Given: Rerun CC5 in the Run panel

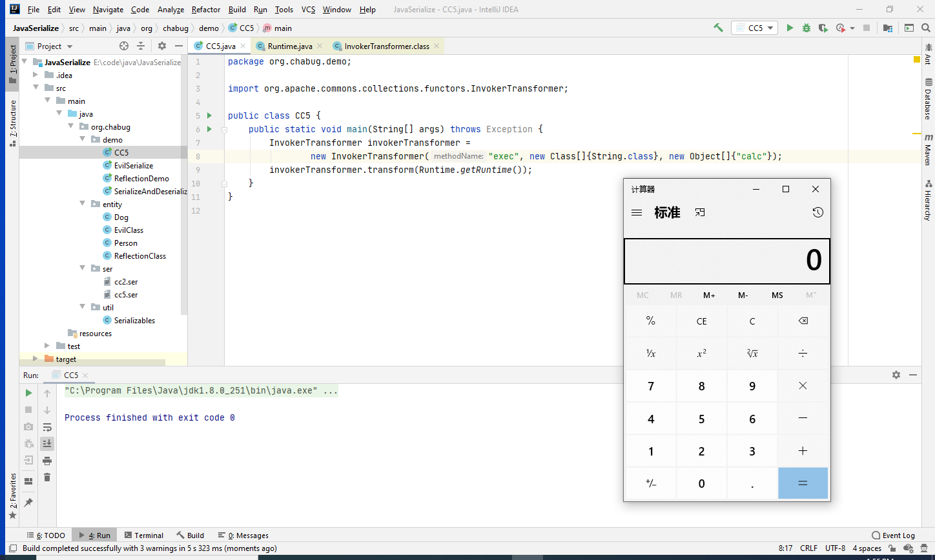Looking at the screenshot, I should click(x=28, y=393).
